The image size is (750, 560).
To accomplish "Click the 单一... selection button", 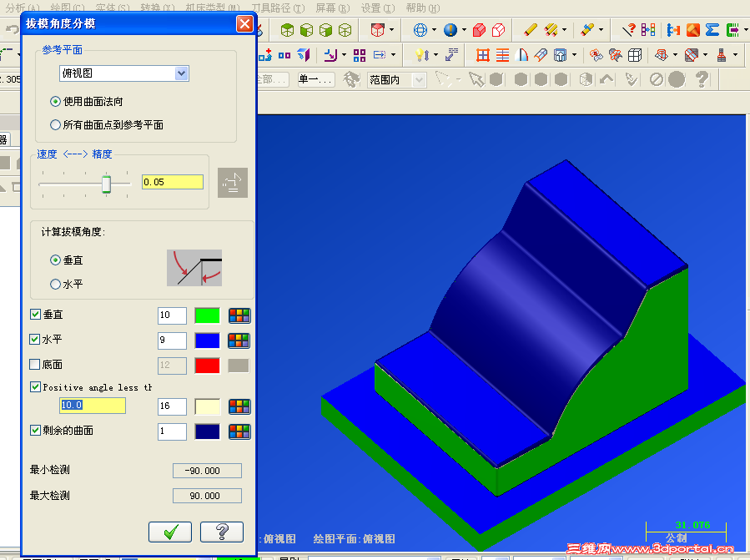I will [x=315, y=79].
